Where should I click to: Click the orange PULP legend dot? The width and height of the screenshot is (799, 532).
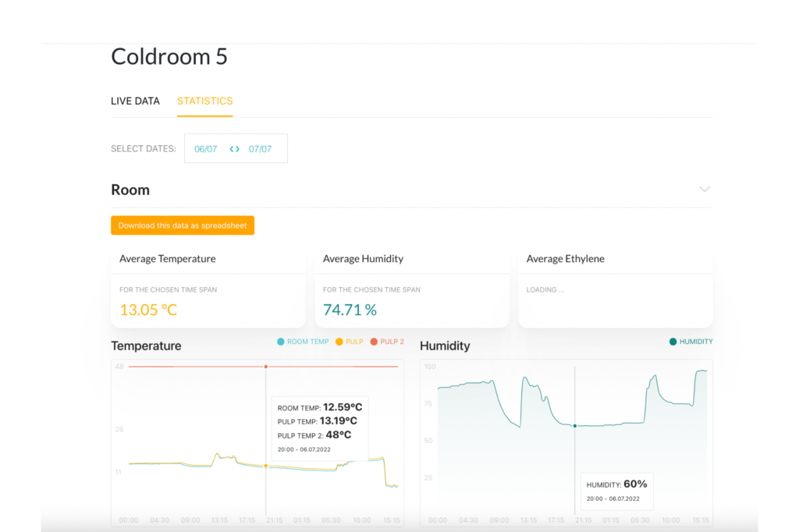point(339,342)
